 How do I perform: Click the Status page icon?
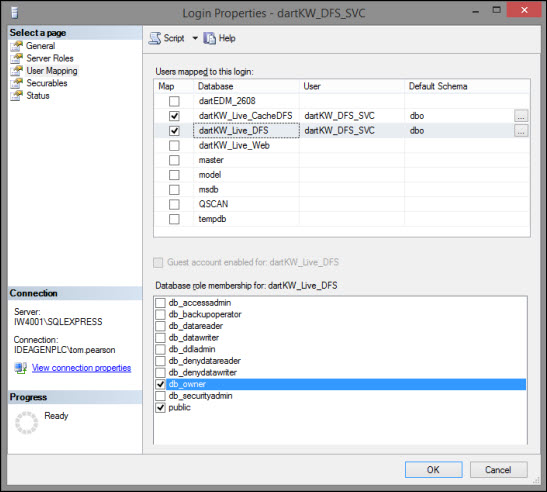16,96
